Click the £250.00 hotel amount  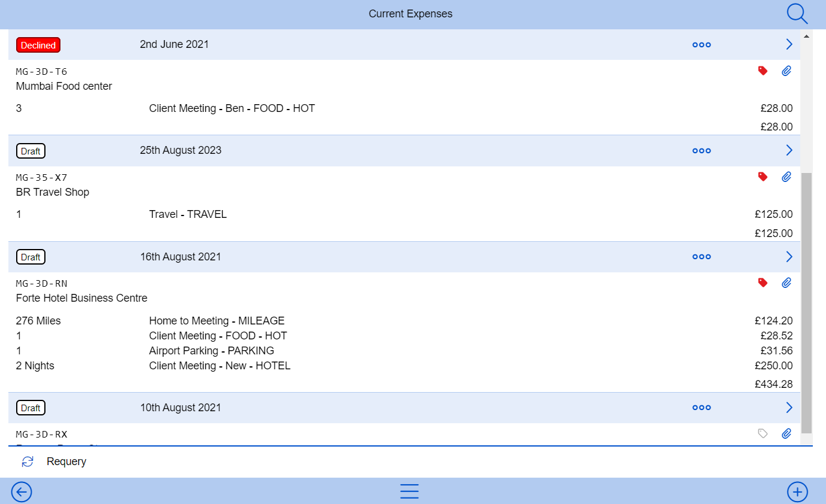click(774, 366)
